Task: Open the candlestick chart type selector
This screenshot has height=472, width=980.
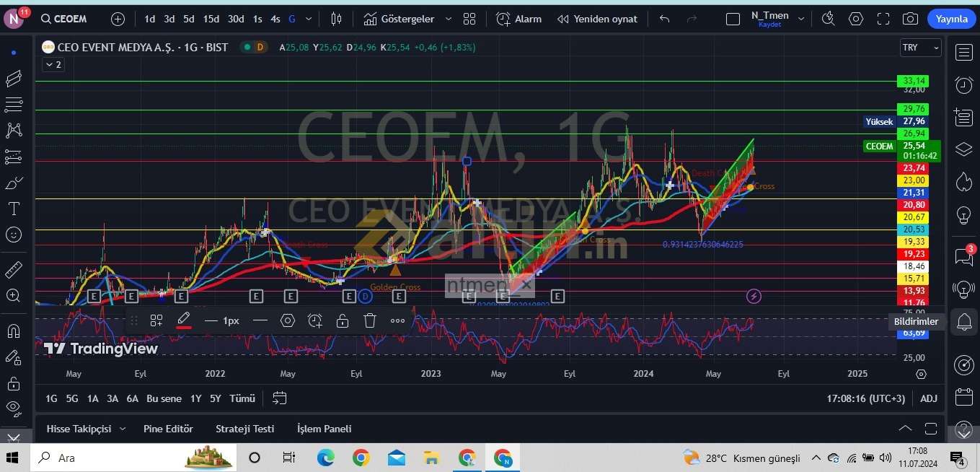Action: [x=336, y=19]
